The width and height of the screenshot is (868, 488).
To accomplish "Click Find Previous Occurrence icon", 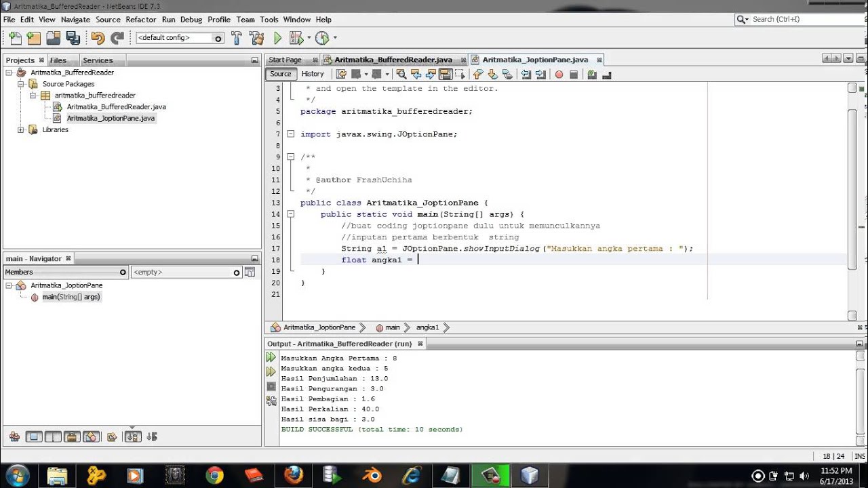I will click(416, 75).
